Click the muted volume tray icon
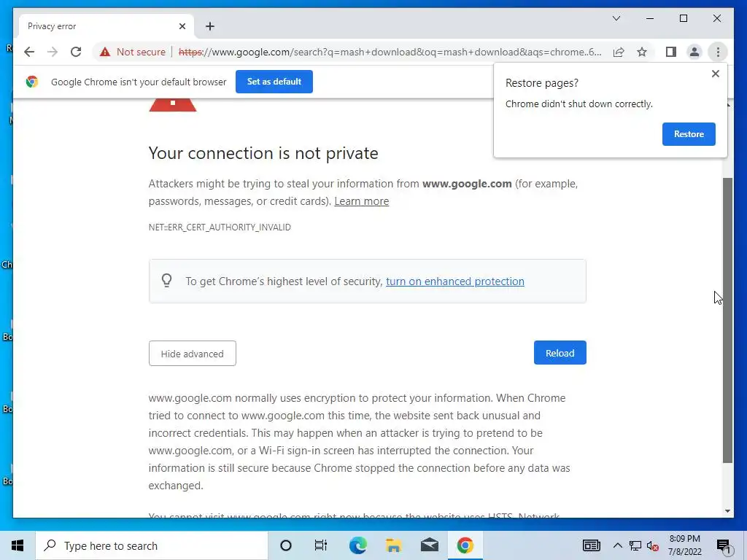Image resolution: width=747 pixels, height=560 pixels. (653, 545)
